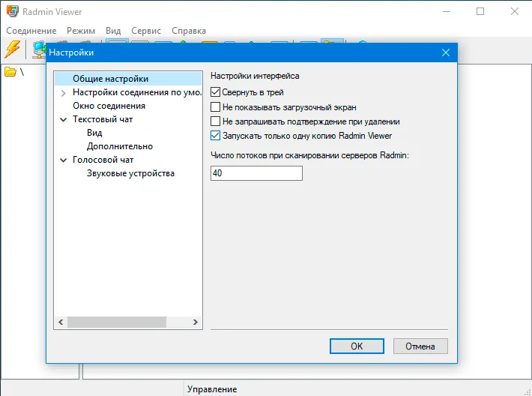Confirm settings with OK button

[357, 346]
